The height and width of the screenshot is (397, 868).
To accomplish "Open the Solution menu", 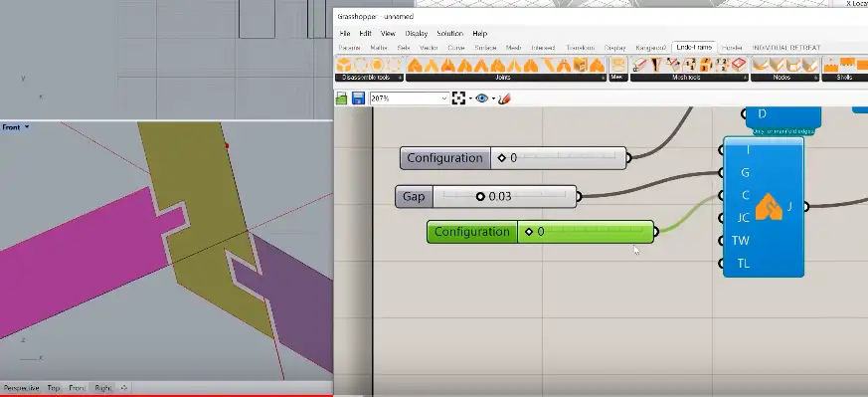I will pos(450,33).
